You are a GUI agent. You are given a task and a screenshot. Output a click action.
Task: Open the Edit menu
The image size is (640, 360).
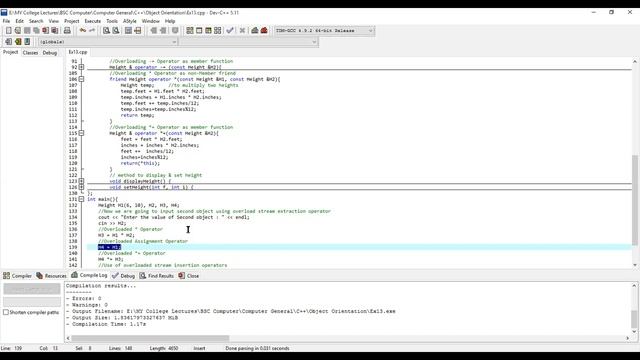point(19,21)
